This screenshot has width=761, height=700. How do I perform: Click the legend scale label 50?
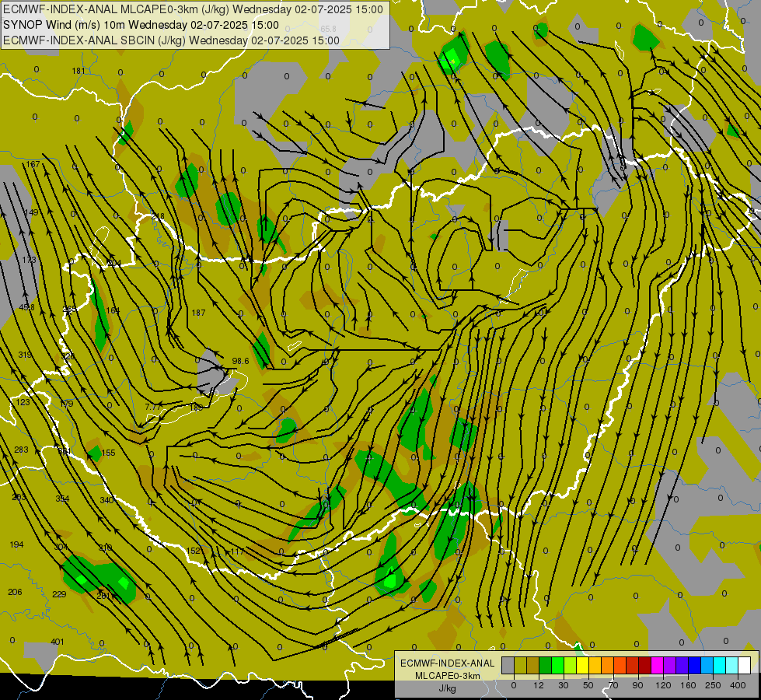click(588, 685)
